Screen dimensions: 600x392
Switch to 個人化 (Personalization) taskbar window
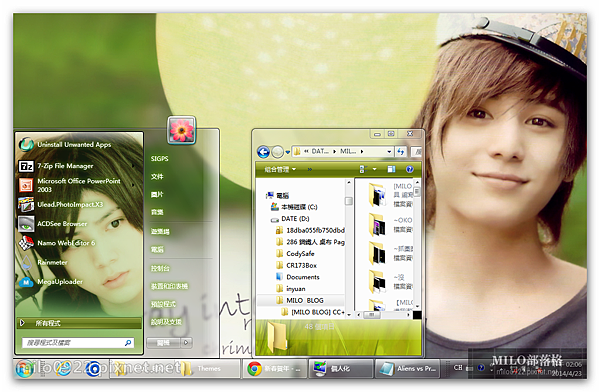[341, 369]
